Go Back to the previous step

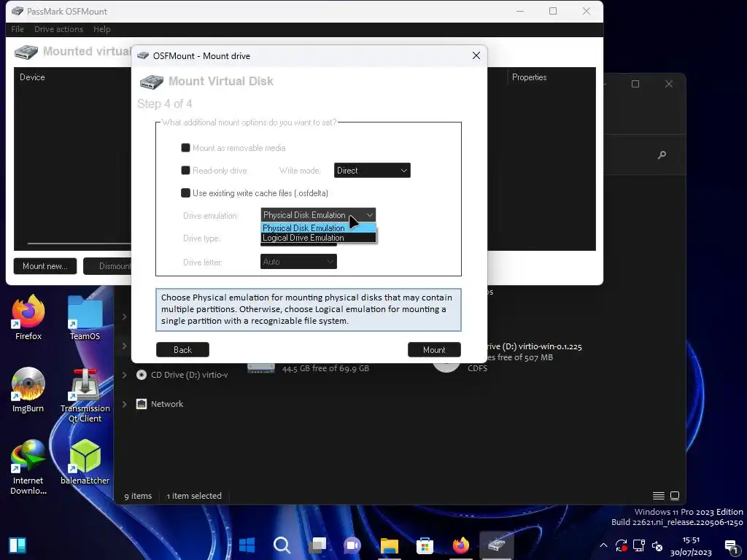point(182,349)
